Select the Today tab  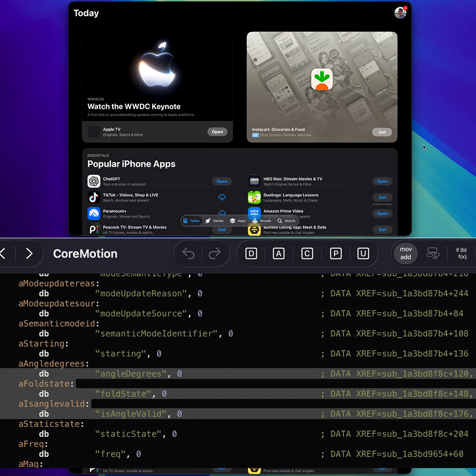[191, 221]
